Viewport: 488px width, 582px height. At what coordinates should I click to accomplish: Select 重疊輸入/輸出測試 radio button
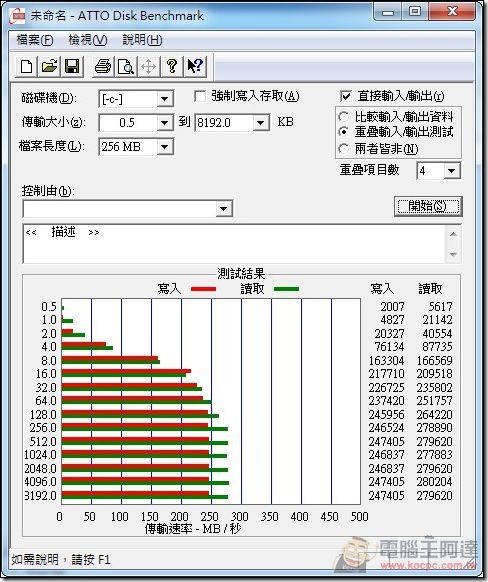344,132
